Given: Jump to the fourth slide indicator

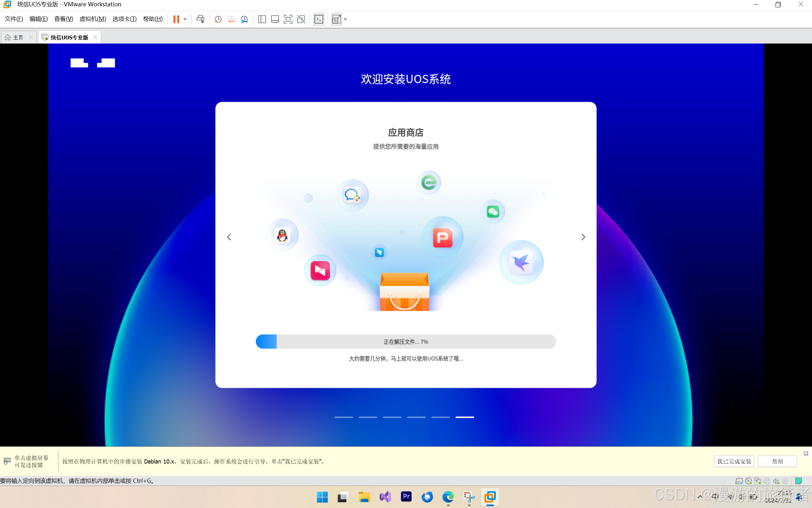Looking at the screenshot, I should coord(416,417).
